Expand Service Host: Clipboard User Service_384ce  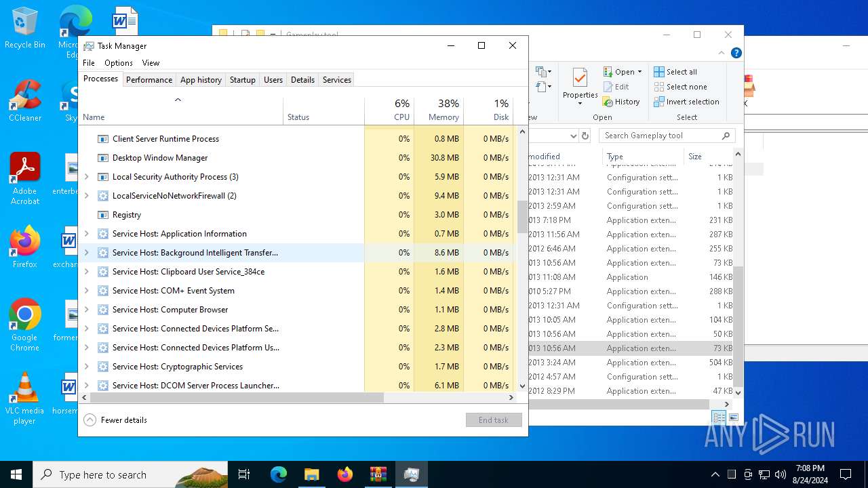pyautogui.click(x=86, y=272)
